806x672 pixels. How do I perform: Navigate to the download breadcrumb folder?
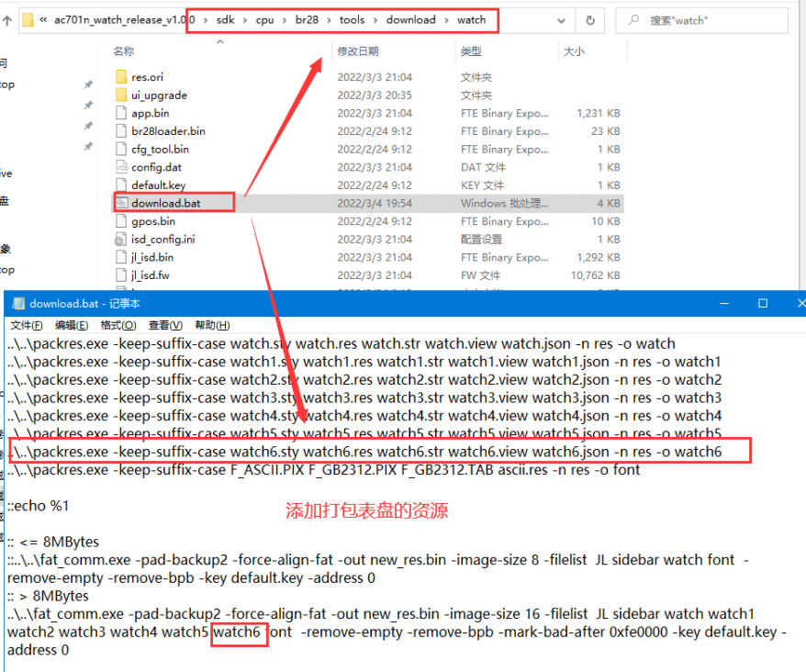click(x=410, y=20)
